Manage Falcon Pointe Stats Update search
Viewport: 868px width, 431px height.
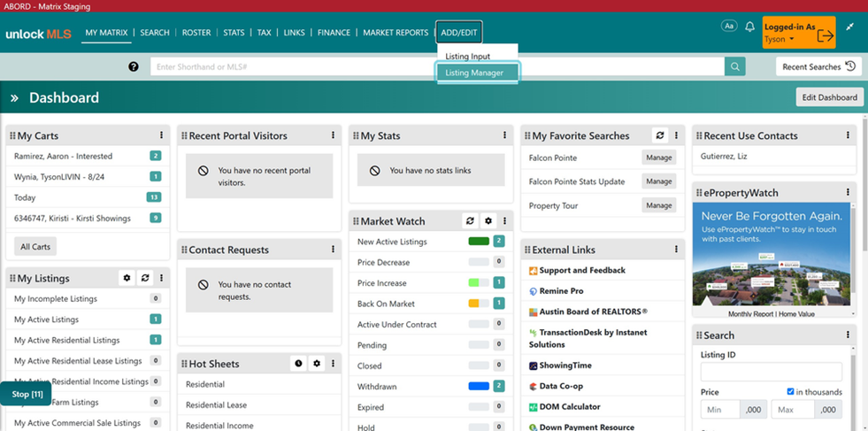659,181
